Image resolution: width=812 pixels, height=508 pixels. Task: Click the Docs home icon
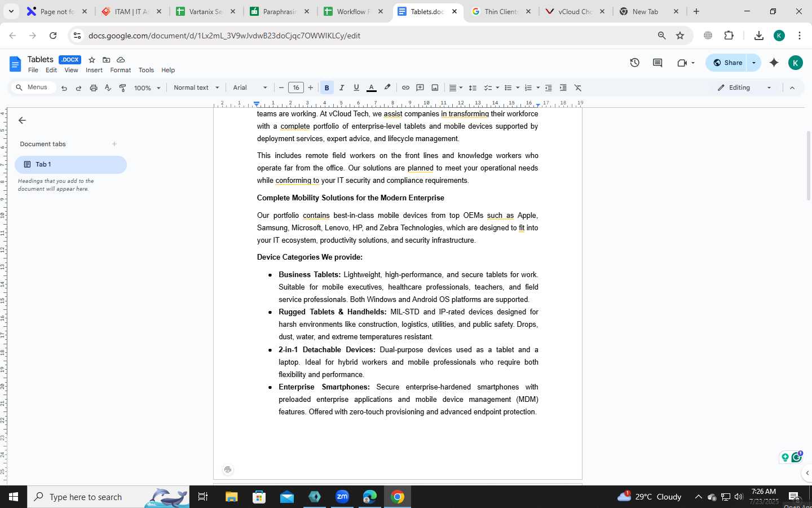pos(15,64)
